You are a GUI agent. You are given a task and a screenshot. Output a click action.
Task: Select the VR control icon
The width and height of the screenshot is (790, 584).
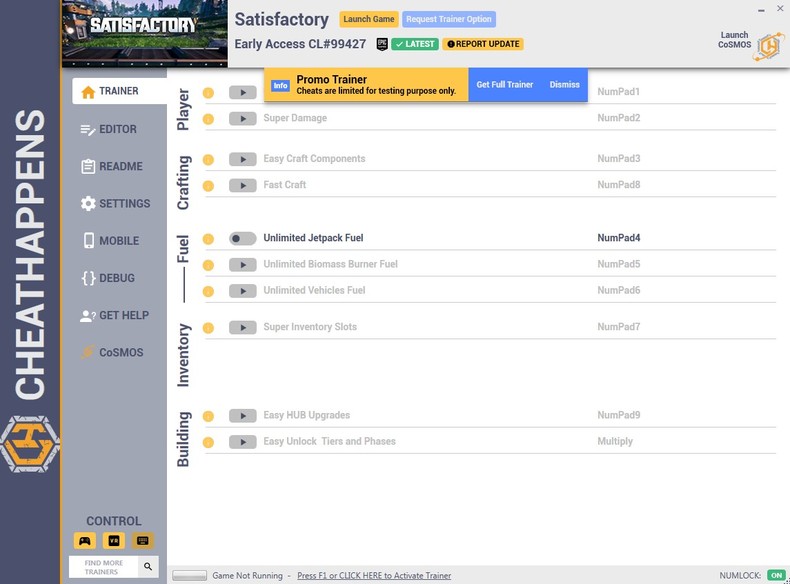point(114,541)
